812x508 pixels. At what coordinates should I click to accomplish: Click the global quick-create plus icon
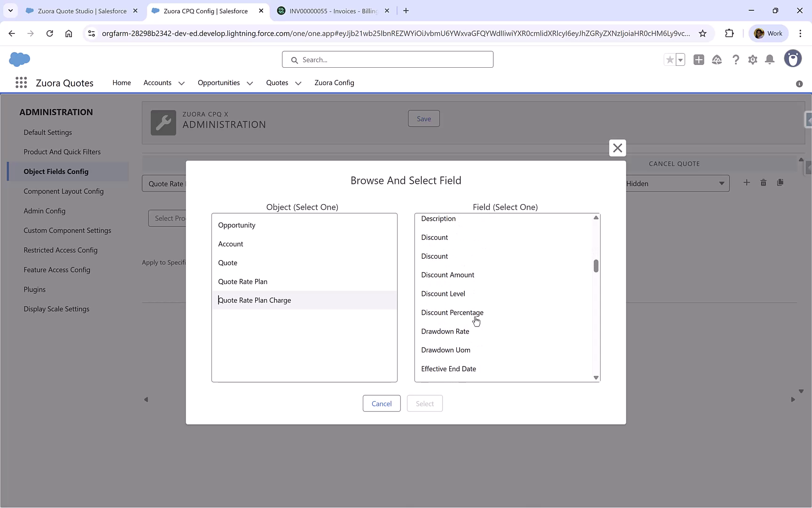[699, 60]
